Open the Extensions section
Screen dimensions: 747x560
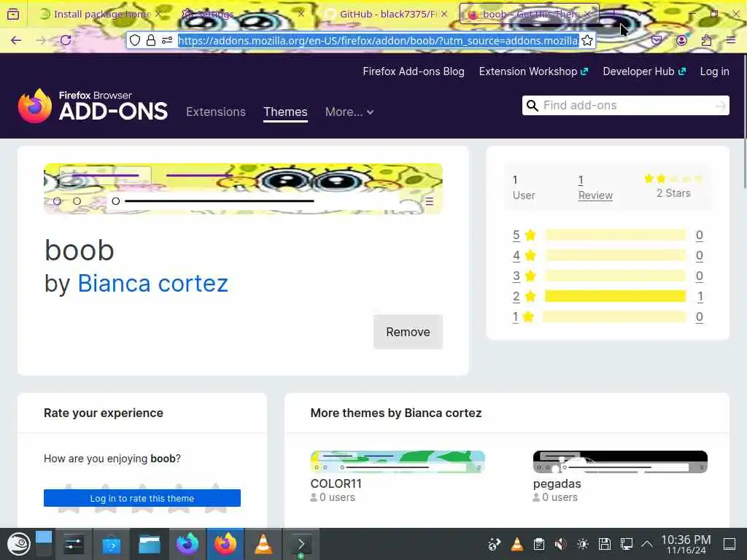[216, 112]
